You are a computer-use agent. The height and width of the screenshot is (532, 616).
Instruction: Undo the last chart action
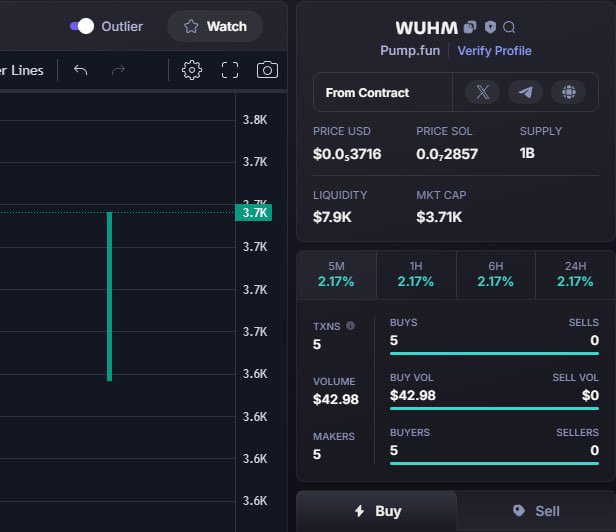coord(81,70)
